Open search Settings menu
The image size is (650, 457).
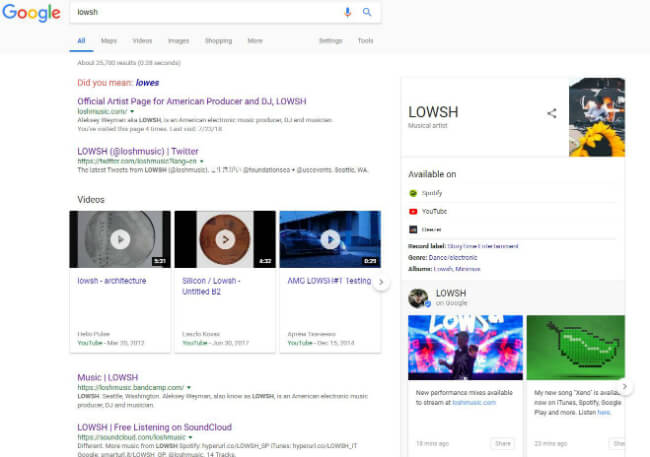[331, 41]
